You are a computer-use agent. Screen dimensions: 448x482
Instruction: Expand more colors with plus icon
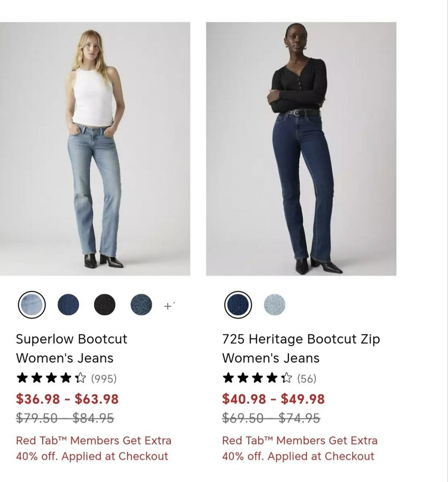[x=169, y=306]
